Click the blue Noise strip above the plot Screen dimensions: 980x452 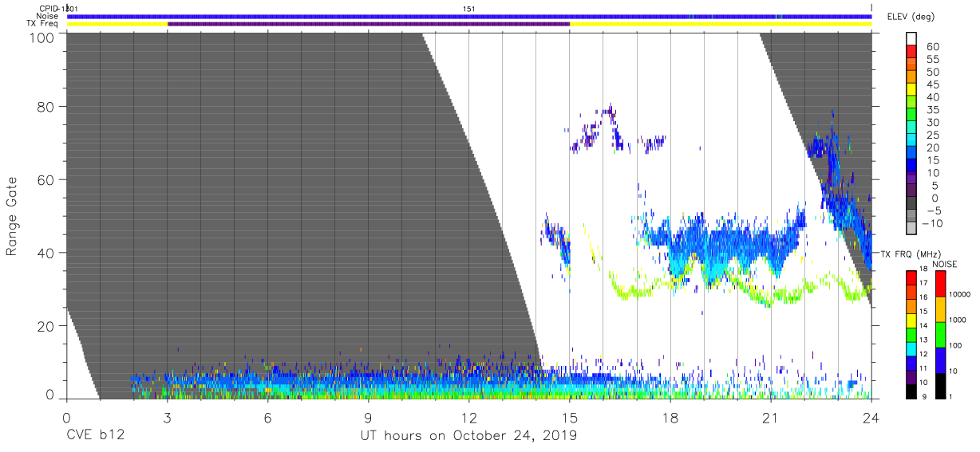469,16
